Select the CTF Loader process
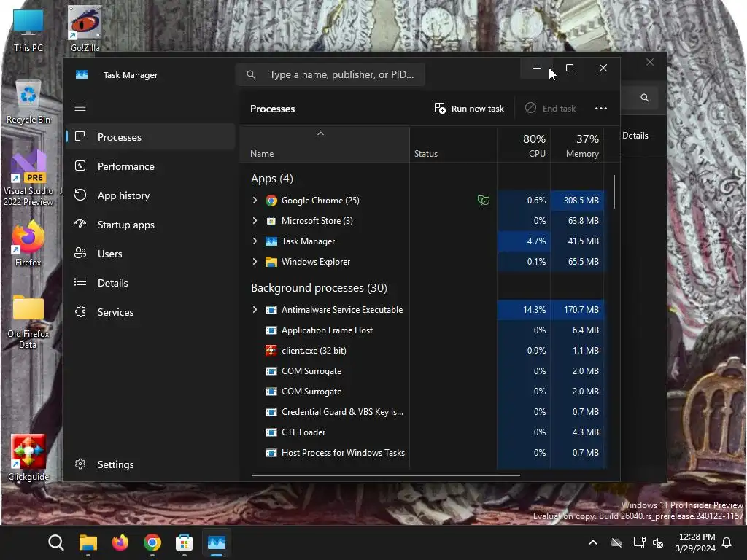747x560 pixels. click(422, 432)
